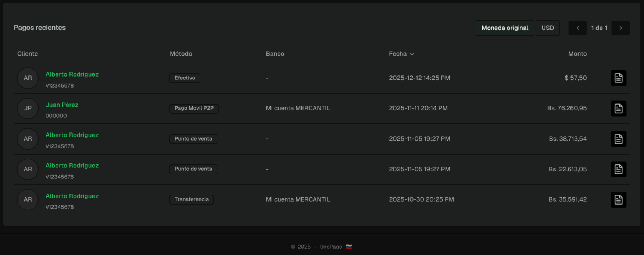Go to the previous page of payments
The image size is (644, 255).
coord(577,28)
